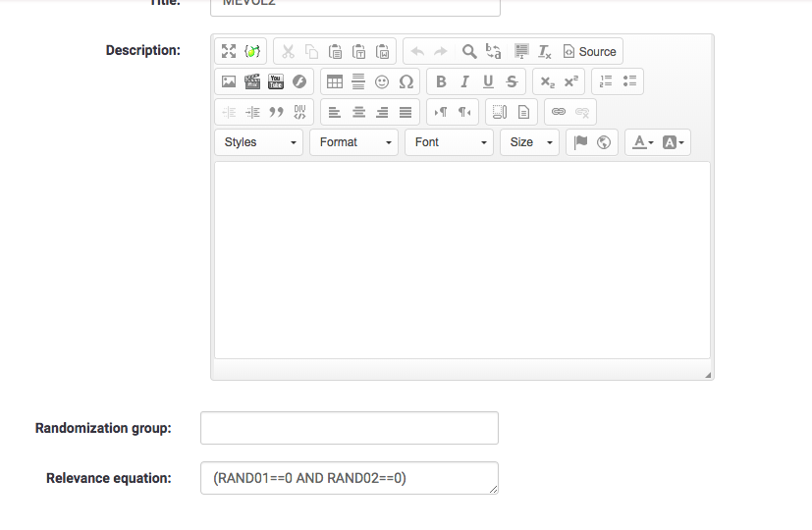Toggle underline formatting
Screen dimensions: 812x530
[488, 81]
